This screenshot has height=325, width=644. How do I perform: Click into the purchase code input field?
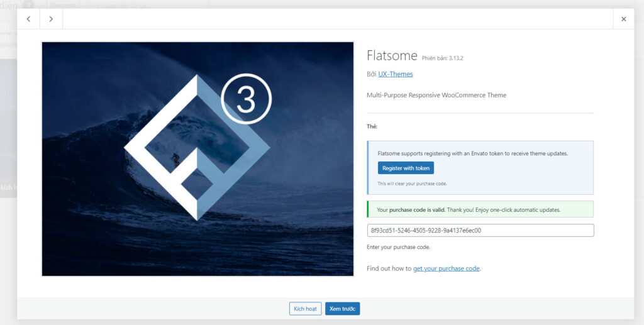[x=480, y=230]
